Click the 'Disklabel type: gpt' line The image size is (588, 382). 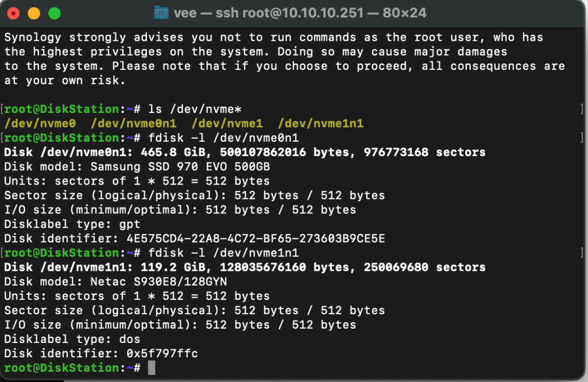pyautogui.click(x=72, y=224)
